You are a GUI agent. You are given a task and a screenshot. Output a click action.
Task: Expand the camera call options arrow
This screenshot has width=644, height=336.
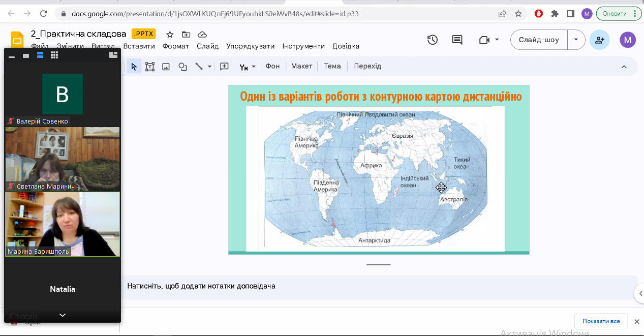(497, 40)
